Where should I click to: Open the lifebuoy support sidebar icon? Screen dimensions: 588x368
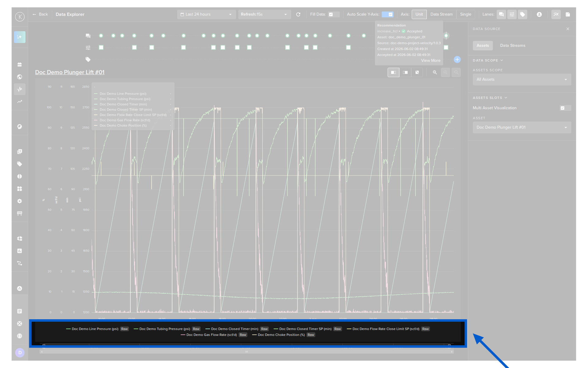click(x=20, y=324)
